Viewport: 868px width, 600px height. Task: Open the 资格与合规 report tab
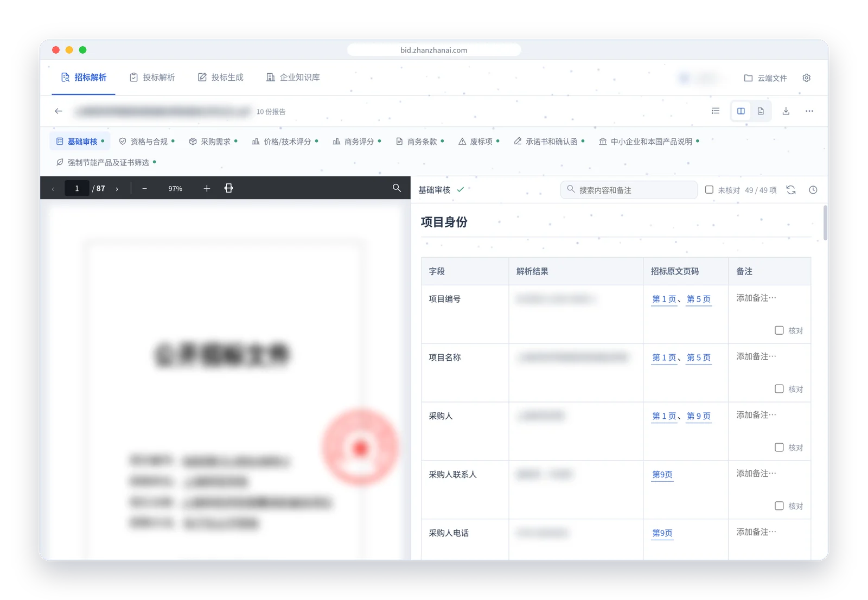tap(147, 142)
